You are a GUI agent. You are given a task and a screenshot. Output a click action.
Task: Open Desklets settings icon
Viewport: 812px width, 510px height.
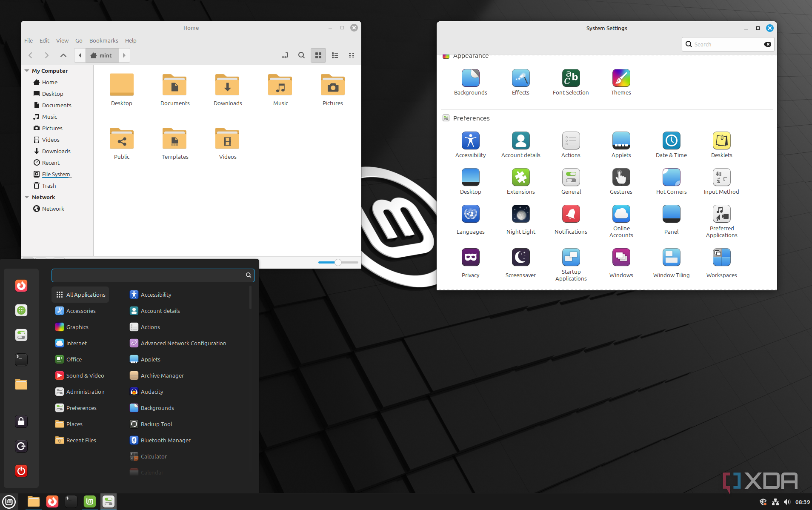721,145
